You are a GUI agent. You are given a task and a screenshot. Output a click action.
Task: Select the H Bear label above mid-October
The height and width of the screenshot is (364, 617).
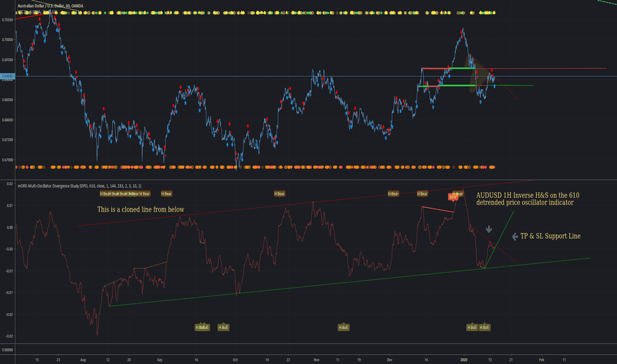279,194
